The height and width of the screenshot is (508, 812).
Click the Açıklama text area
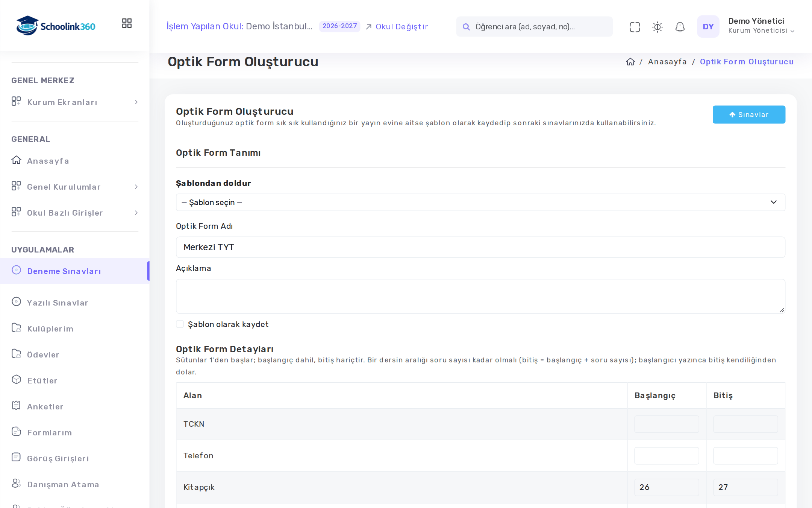(480, 296)
